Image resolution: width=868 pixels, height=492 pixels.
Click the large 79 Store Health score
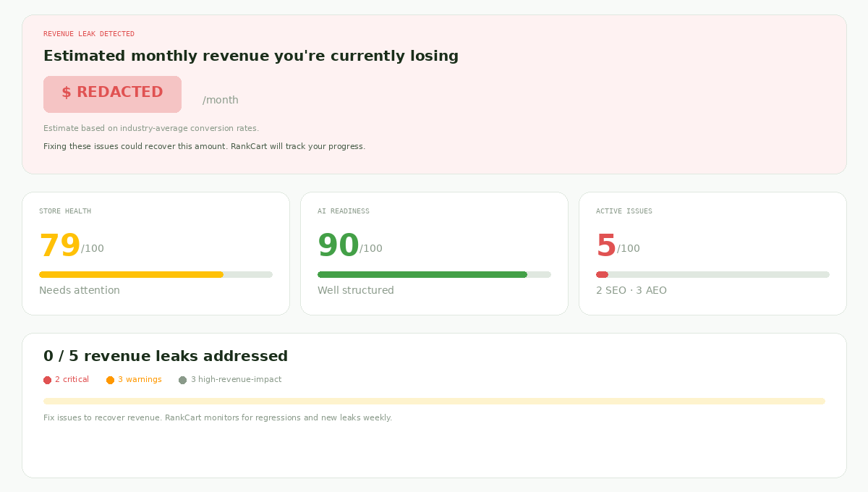(x=60, y=245)
